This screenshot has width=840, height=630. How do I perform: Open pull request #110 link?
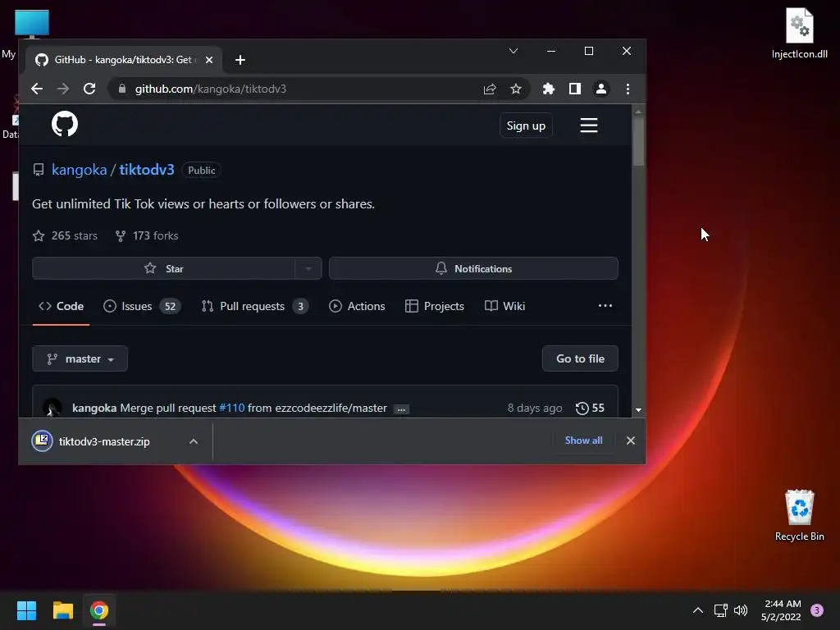(232, 409)
